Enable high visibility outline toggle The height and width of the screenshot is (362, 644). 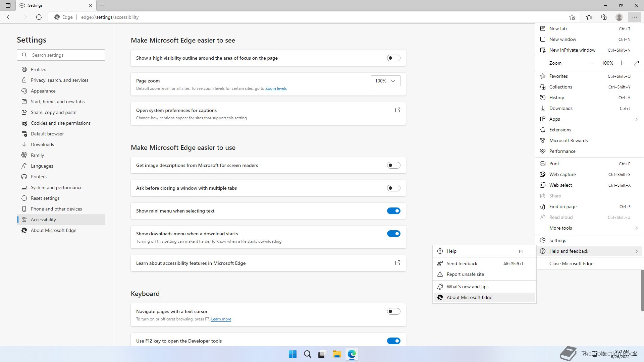393,58
